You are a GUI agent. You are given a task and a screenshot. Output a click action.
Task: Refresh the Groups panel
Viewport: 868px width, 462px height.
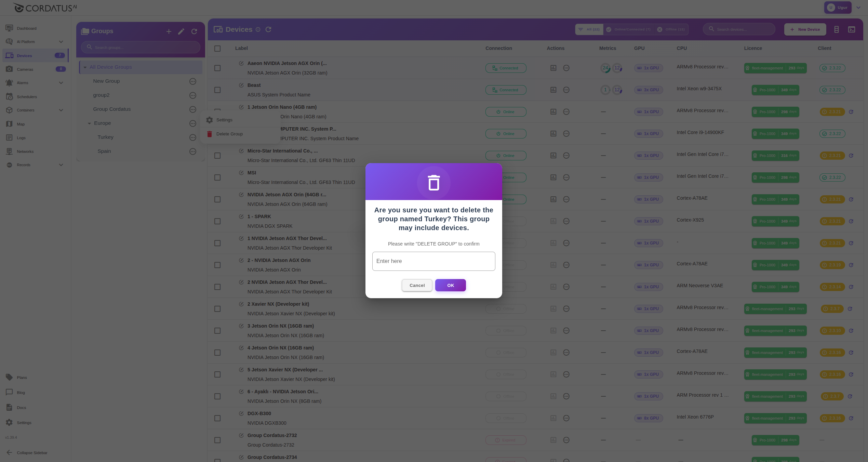tap(194, 31)
